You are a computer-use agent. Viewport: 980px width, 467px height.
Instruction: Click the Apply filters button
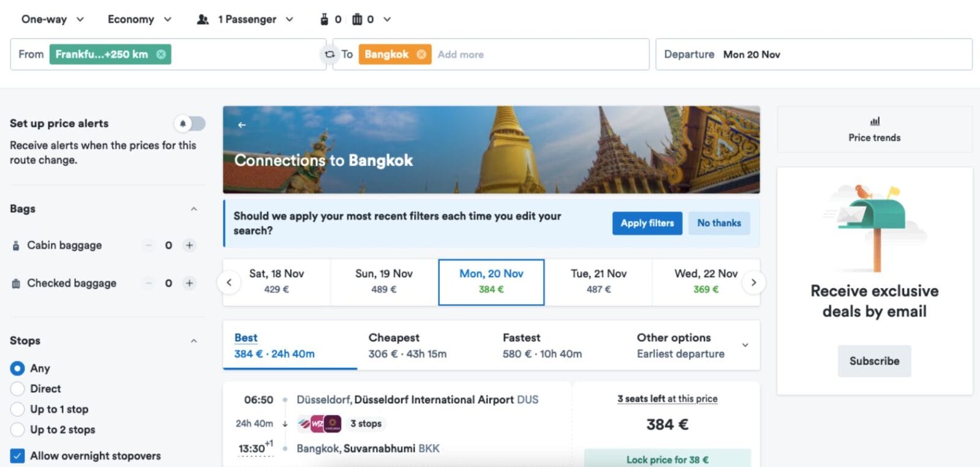[647, 223]
